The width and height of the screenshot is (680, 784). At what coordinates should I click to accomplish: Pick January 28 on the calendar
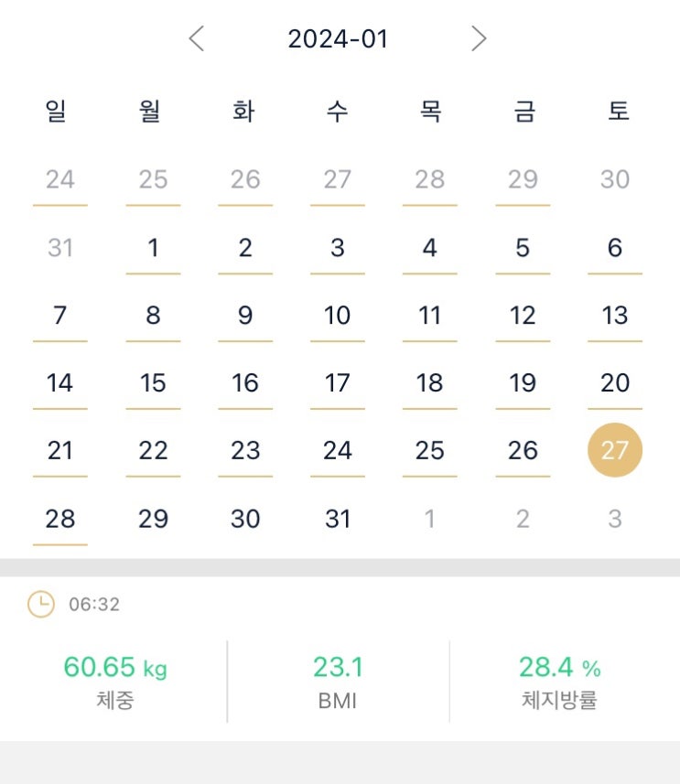(60, 519)
